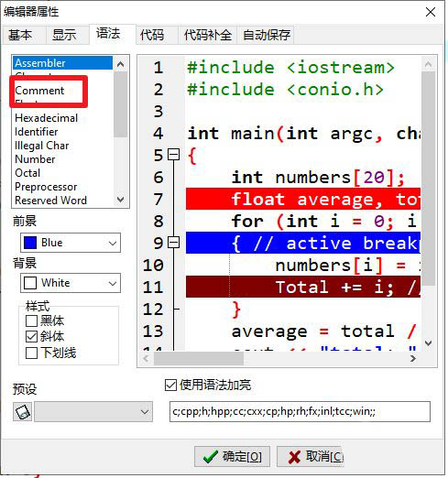
Task: Confirm with the 确定 button
Action: 232,457
